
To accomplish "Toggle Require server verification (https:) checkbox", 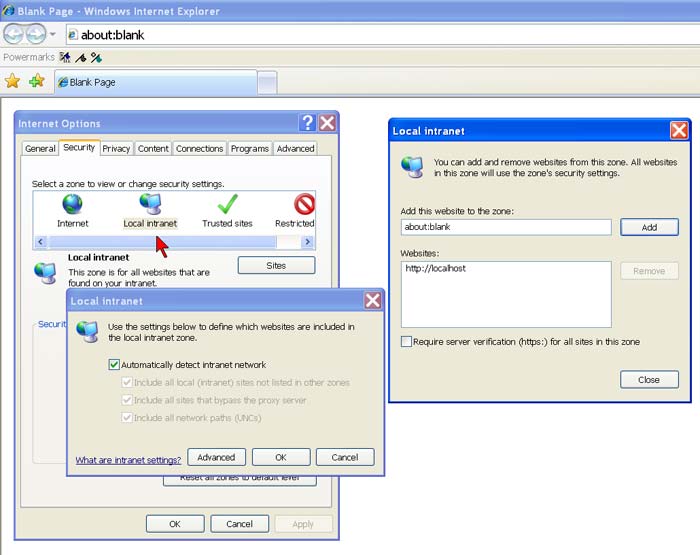I will [x=406, y=342].
